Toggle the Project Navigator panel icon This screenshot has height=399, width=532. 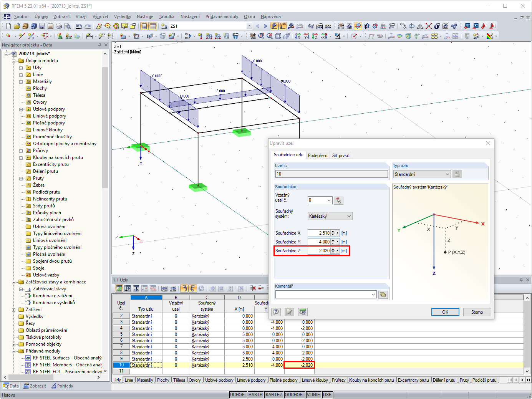click(144, 26)
